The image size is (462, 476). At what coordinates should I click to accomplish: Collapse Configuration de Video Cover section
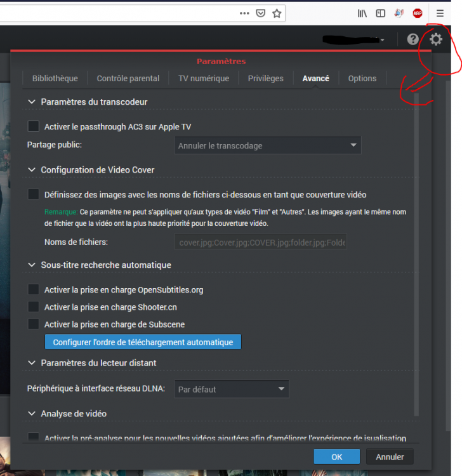coord(32,169)
